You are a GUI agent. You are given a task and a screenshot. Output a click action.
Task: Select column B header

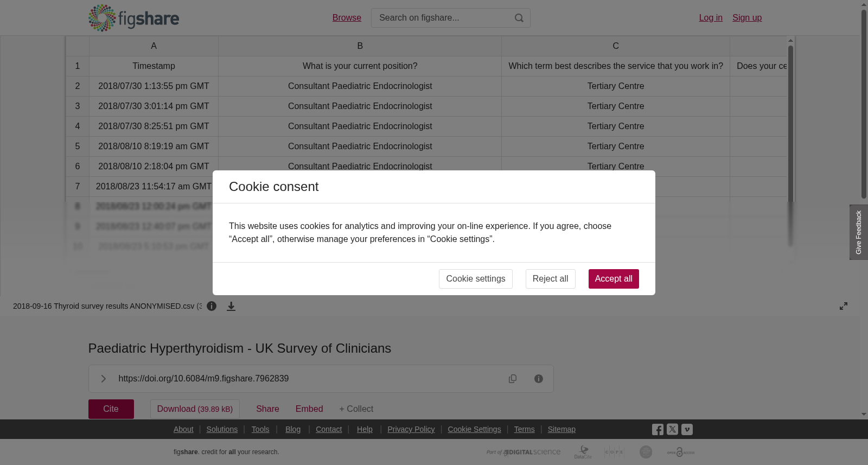point(360,46)
